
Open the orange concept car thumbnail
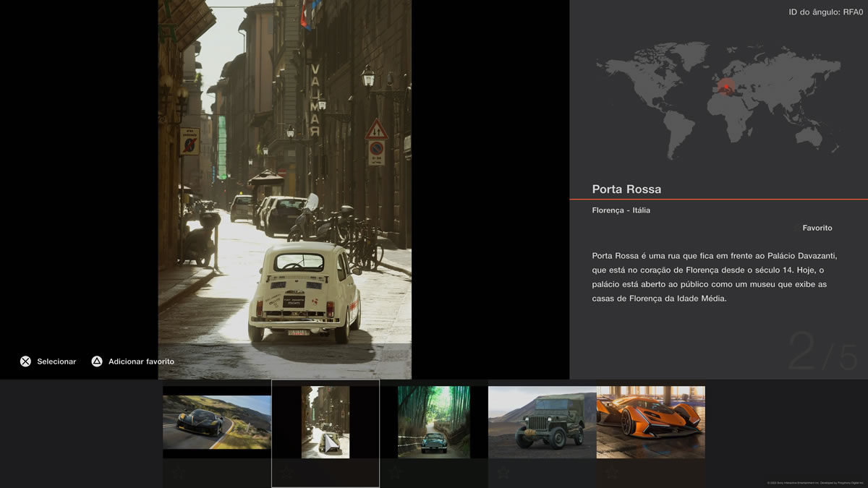(651, 422)
